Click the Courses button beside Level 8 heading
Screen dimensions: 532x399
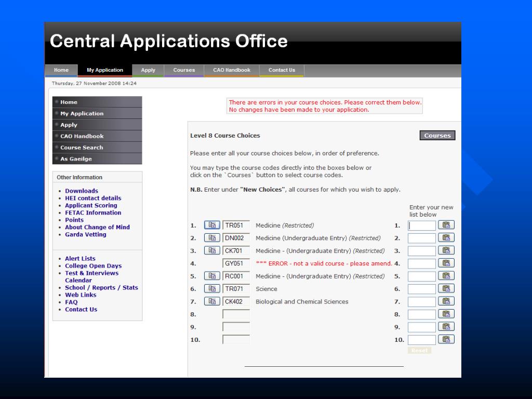(x=437, y=136)
